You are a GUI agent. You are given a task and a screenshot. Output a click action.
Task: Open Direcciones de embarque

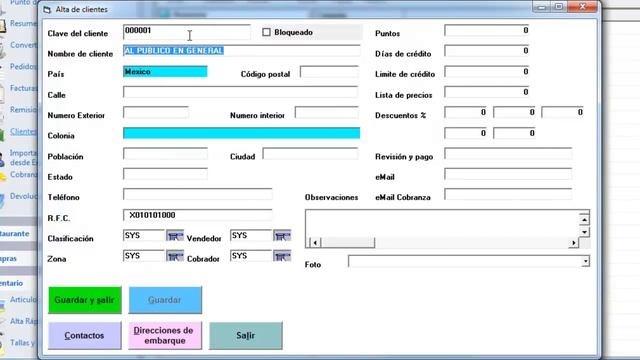165,336
